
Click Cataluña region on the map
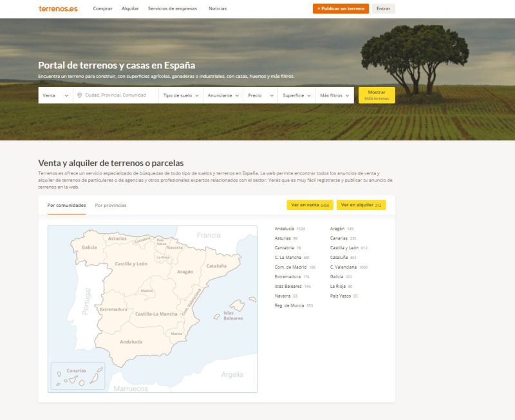tap(216, 265)
